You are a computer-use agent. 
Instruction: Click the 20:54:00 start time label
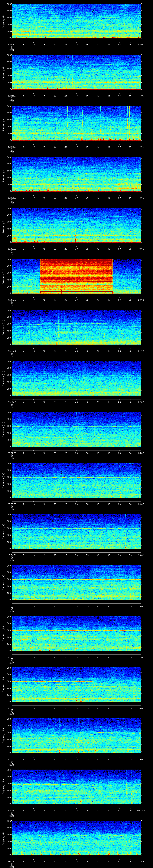click(12, 555)
